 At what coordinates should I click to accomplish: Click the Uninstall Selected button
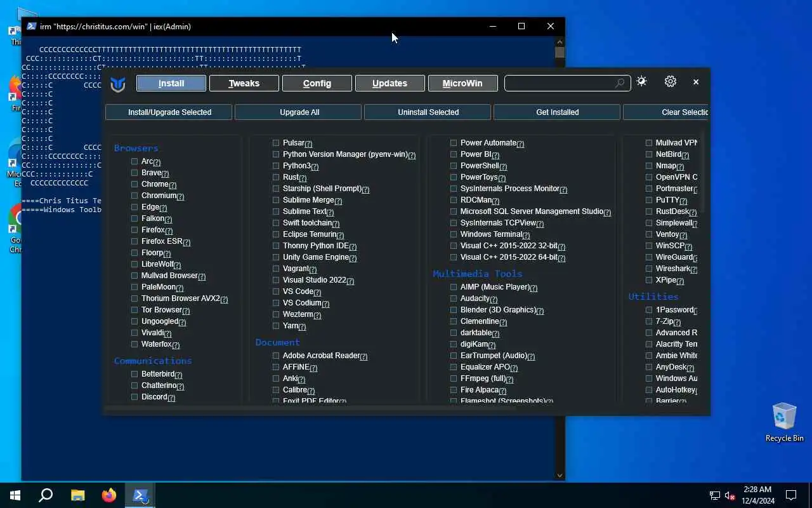[428, 112]
